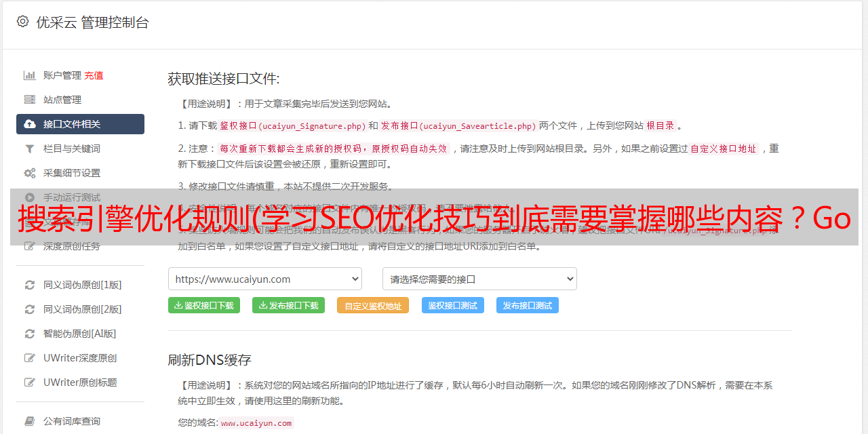Screen dimensions: 868x434
Task: Open 智能伪原创[AI版] page
Action: 80,334
